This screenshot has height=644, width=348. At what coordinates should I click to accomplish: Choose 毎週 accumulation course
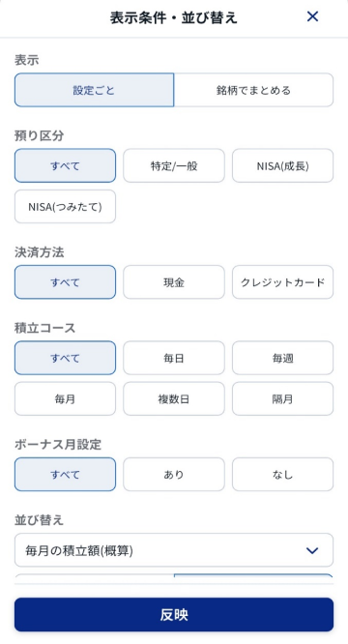[x=282, y=358]
